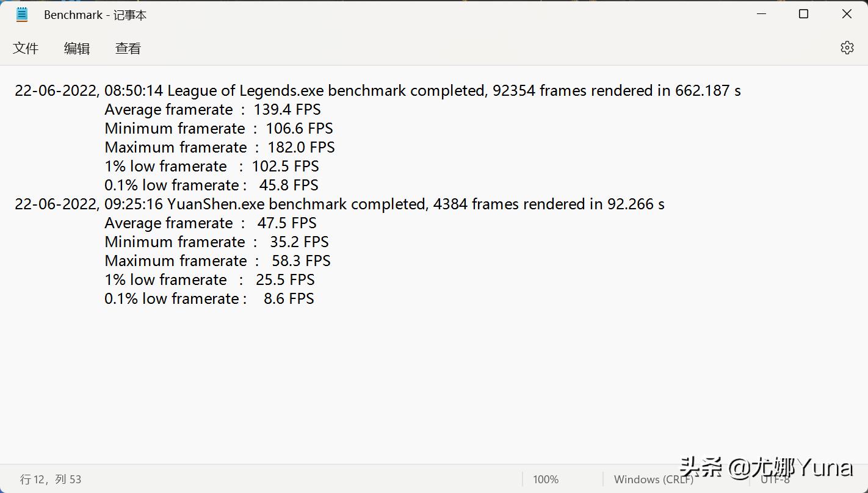868x493 pixels.
Task: Click the Benchmark - 记事本 window title
Action: pos(95,15)
